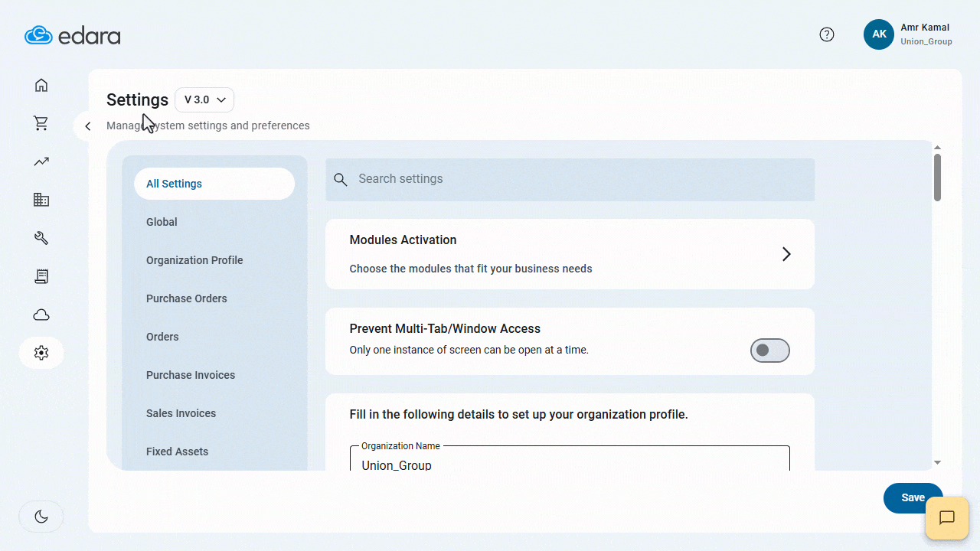This screenshot has width=980, height=551.
Task: Open the V 3.0 version dropdown
Action: 204,99
